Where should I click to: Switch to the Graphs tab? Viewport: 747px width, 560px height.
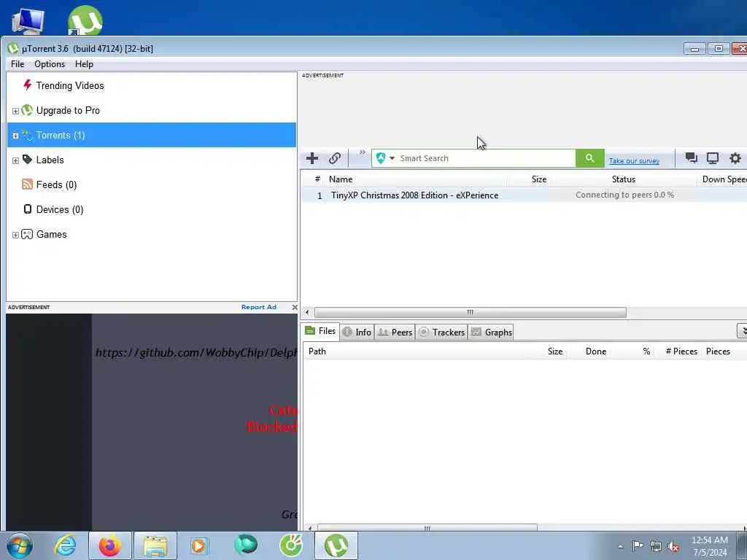point(491,332)
